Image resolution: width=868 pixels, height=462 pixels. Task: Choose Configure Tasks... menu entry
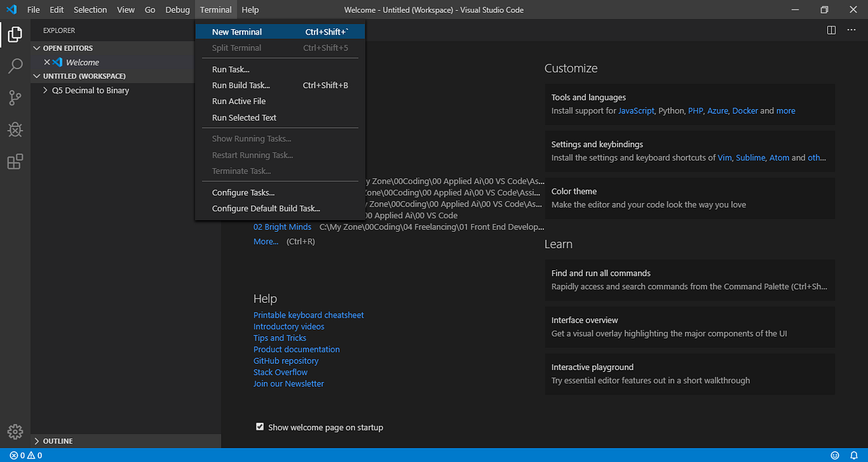coord(280,192)
